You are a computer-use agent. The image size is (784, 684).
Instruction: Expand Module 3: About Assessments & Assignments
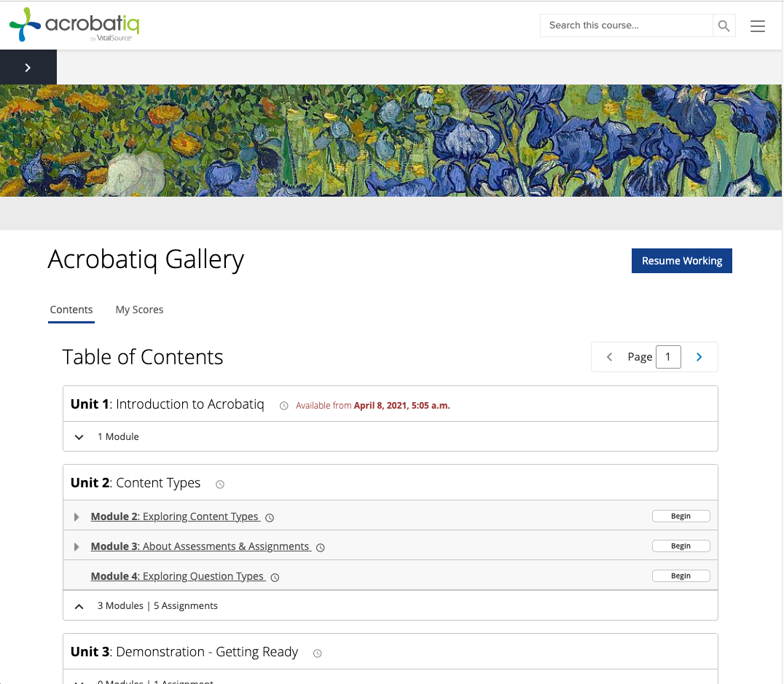pos(77,546)
